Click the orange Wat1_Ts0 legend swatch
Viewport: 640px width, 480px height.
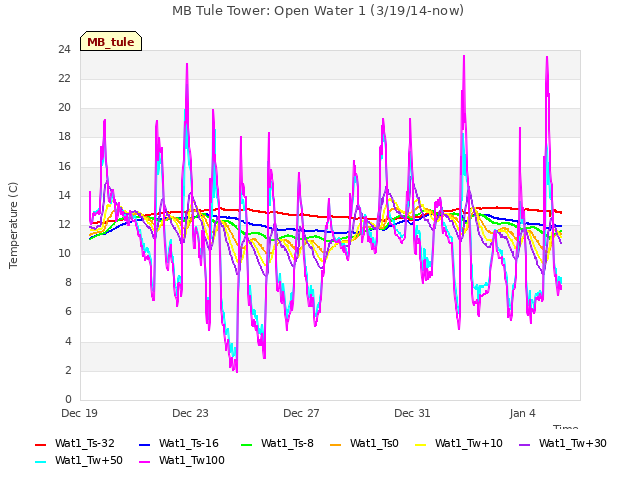coord(336,444)
